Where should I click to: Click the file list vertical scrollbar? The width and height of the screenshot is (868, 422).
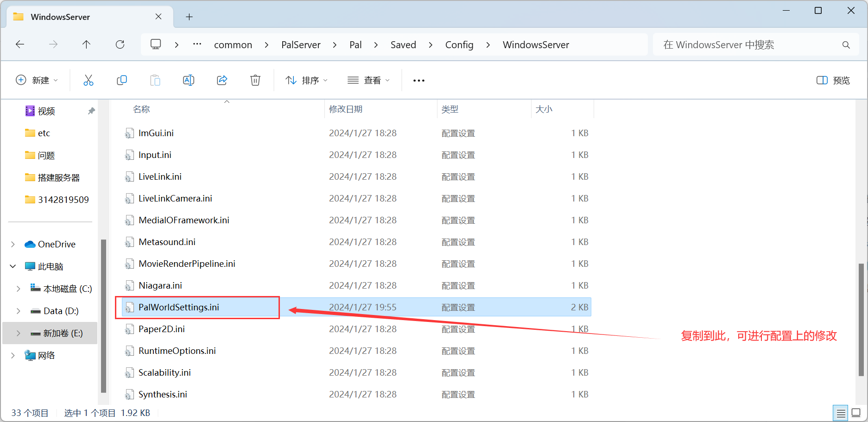(861, 320)
